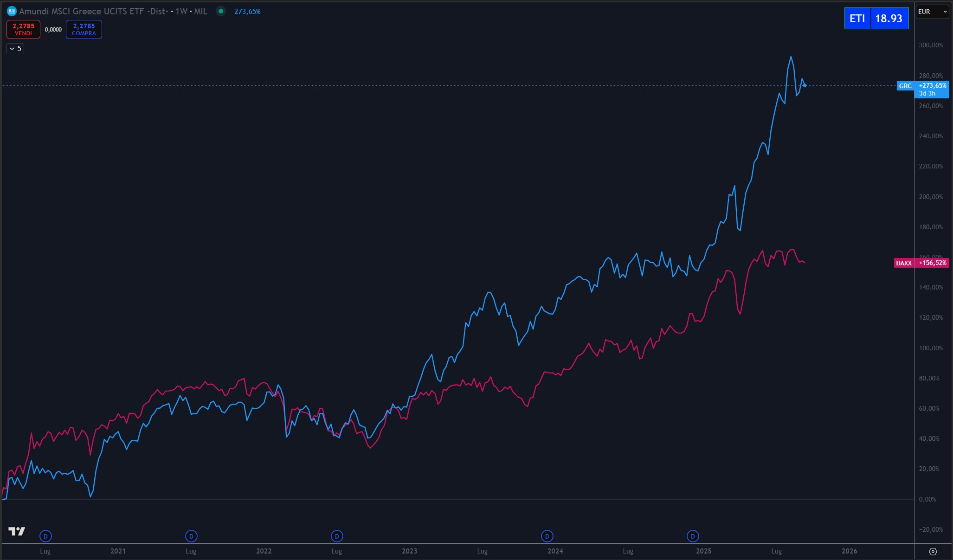Screen dimensions: 953x560
Task: Click dividend marker near Lug 2021
Action: click(191, 536)
